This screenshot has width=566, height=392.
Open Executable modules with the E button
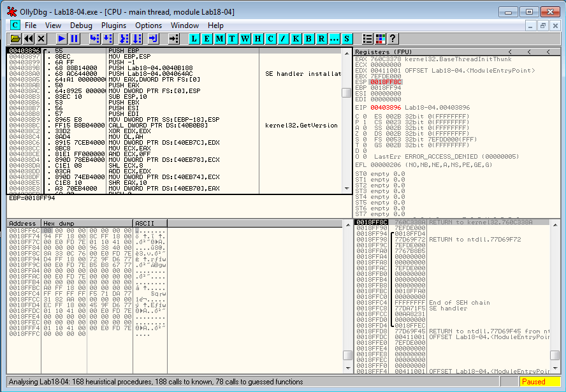[207, 39]
